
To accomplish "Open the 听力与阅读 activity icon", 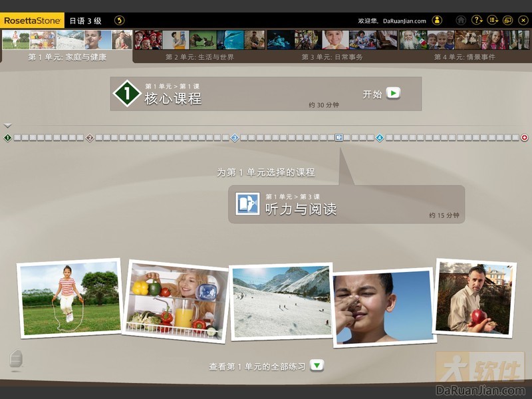I will click(x=247, y=203).
